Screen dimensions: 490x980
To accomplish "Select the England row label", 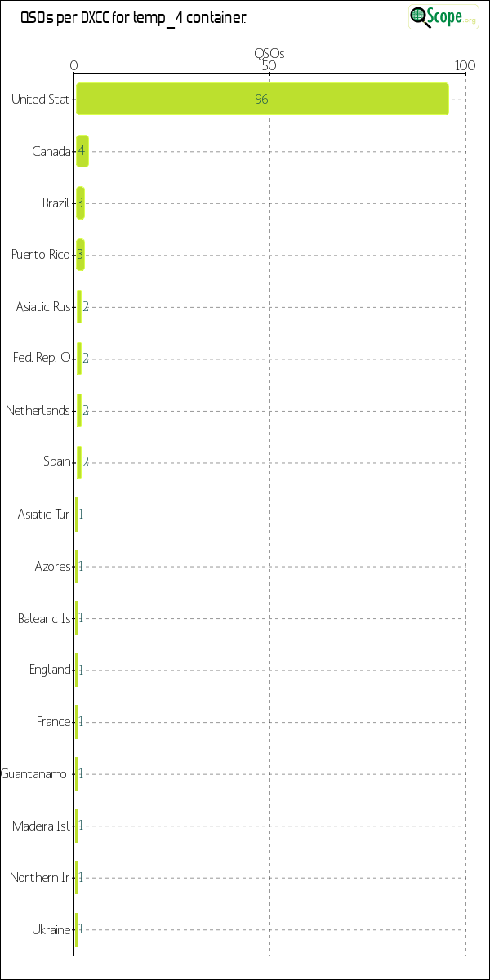I will (50, 670).
